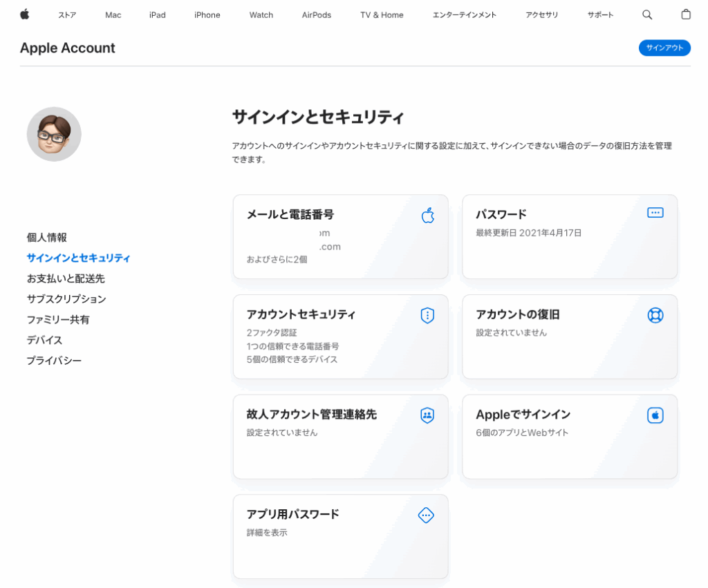Click the text 5個の信頼できるデバイス
Viewport: 708px width, 588px height.
[x=292, y=359]
